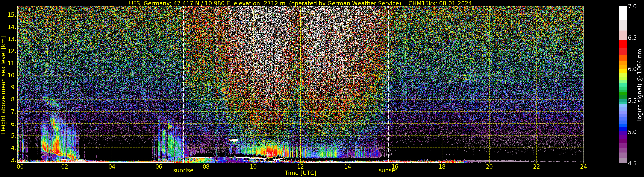The width and height of the screenshot is (644, 177).
Task: Click the '10' time tick label
Action: pyautogui.click(x=253, y=166)
